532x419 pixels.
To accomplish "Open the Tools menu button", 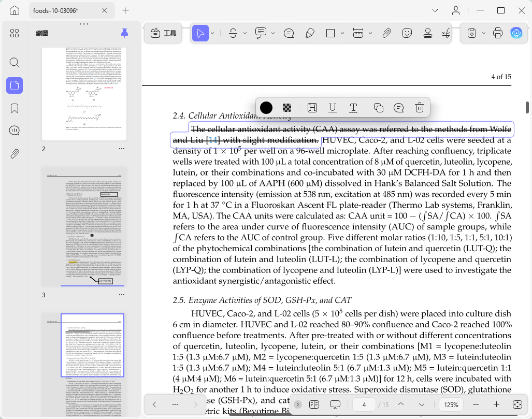I will pos(163,33).
